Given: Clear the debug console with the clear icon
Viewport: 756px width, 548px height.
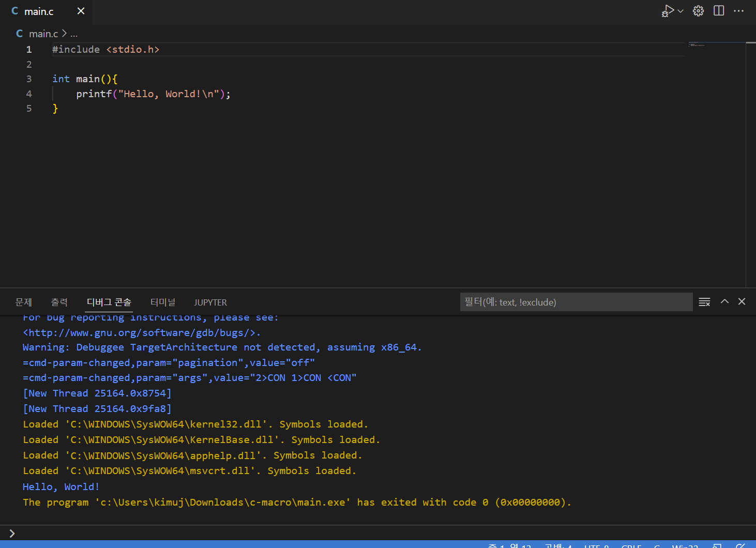Looking at the screenshot, I should coord(704,302).
